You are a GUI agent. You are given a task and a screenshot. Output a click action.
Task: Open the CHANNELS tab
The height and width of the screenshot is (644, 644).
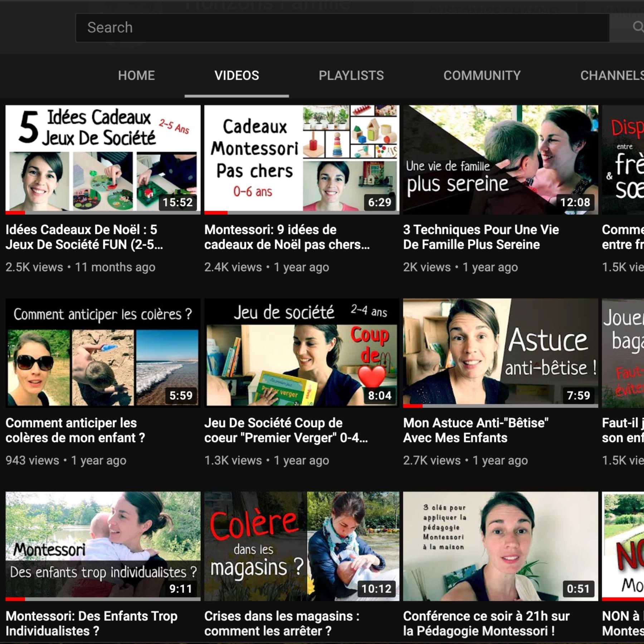pos(612,75)
